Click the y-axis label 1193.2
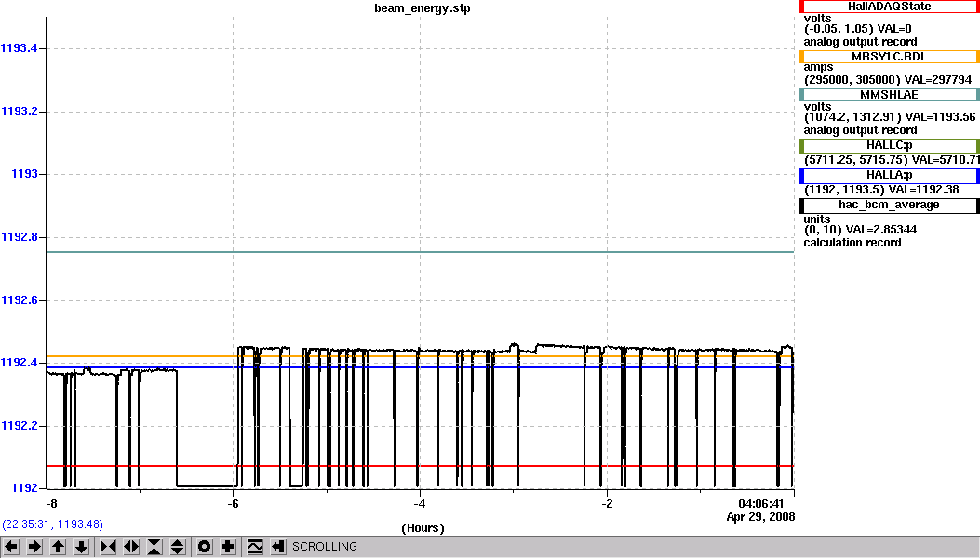Screen dimensions: 980x558 [x=19, y=112]
